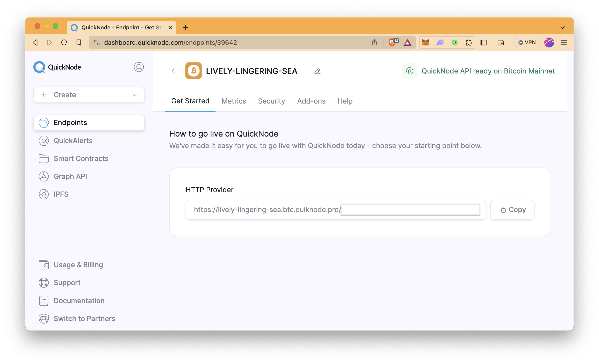Open QuickAlerts
The image size is (599, 364).
73,141
